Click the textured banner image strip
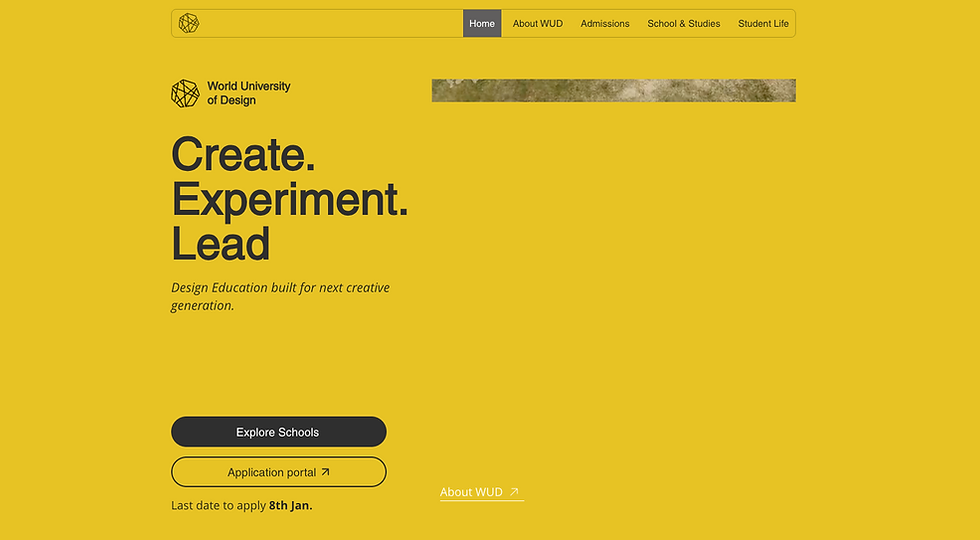The width and height of the screenshot is (980, 540). coord(613,91)
